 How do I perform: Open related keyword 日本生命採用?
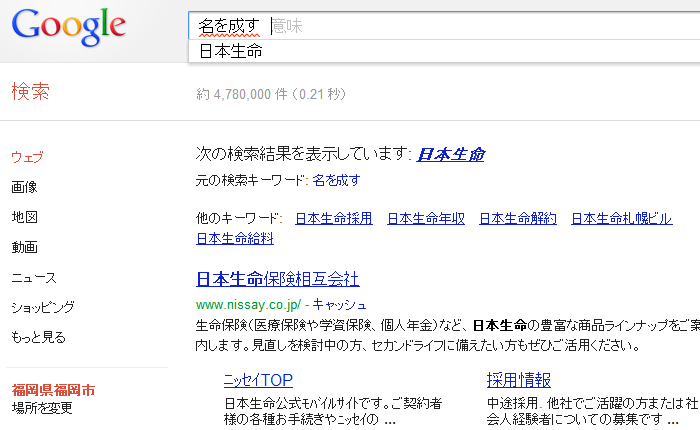[334, 218]
